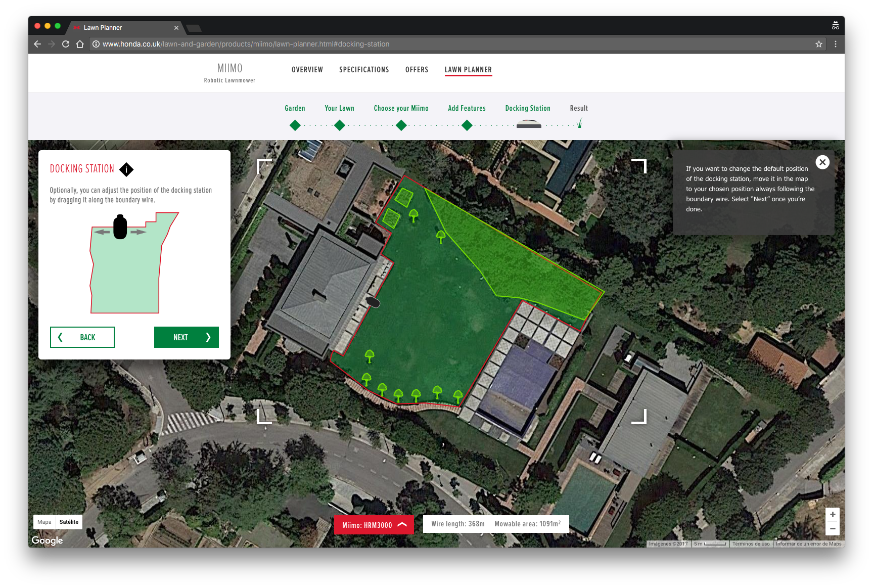Reload the Lawn Planner page
873x588 pixels.
66,44
